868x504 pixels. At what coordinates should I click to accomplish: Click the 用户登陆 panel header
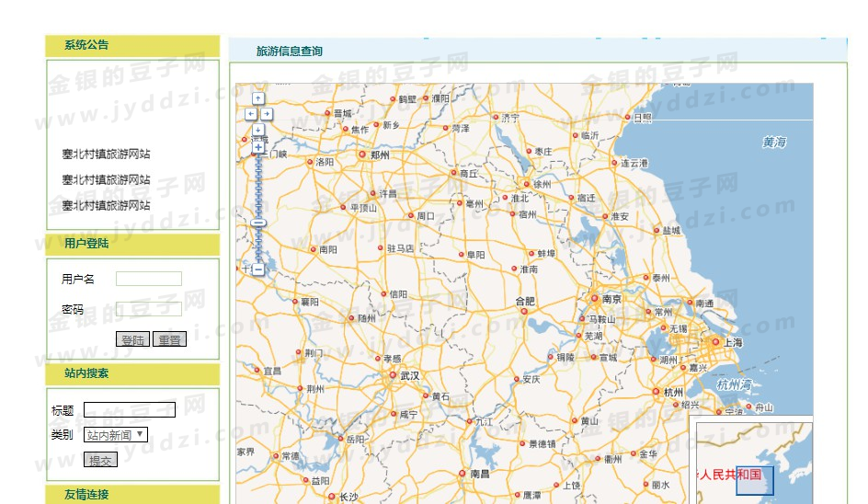point(132,244)
